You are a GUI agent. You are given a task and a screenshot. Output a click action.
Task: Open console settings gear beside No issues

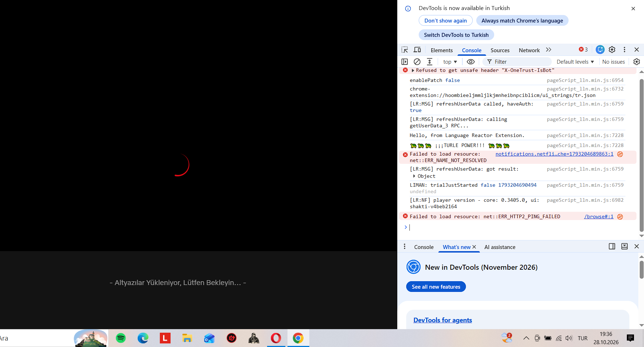click(636, 62)
